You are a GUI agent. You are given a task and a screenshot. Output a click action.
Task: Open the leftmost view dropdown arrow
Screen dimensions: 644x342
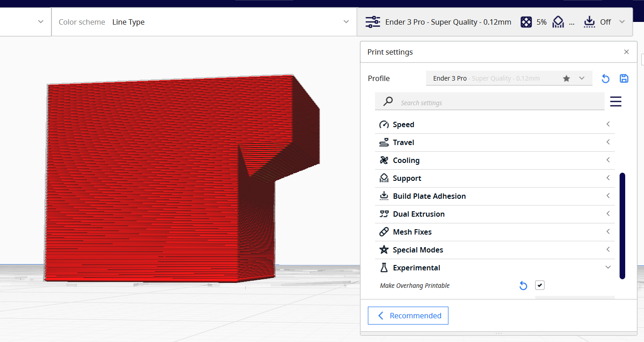pyautogui.click(x=41, y=21)
